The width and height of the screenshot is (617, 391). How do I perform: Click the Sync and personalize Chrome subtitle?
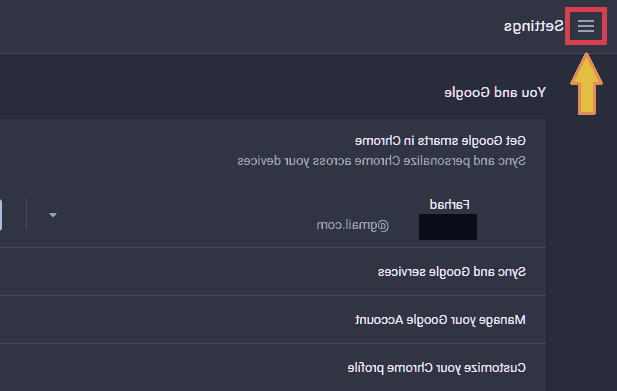point(381,161)
